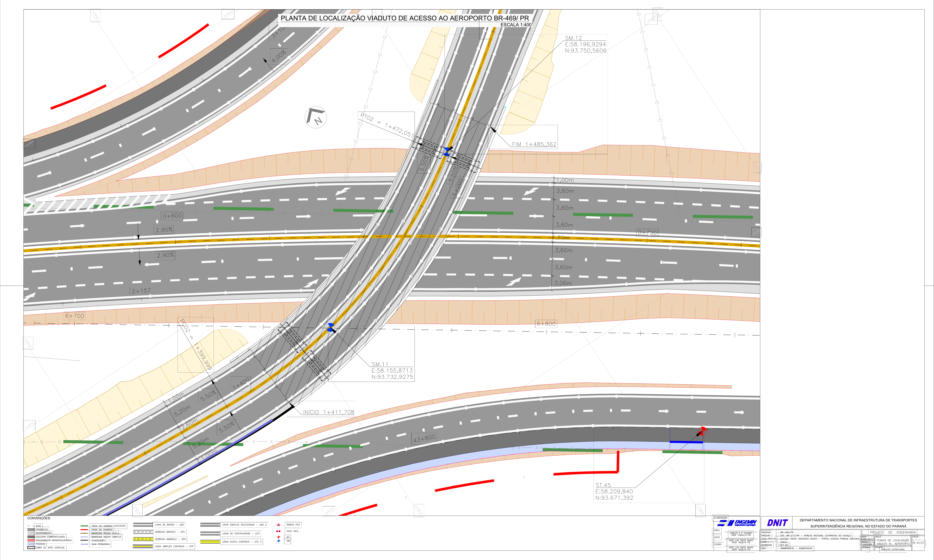Click station label '0+600'
Screen dimensions: 934x560
coord(172,216)
